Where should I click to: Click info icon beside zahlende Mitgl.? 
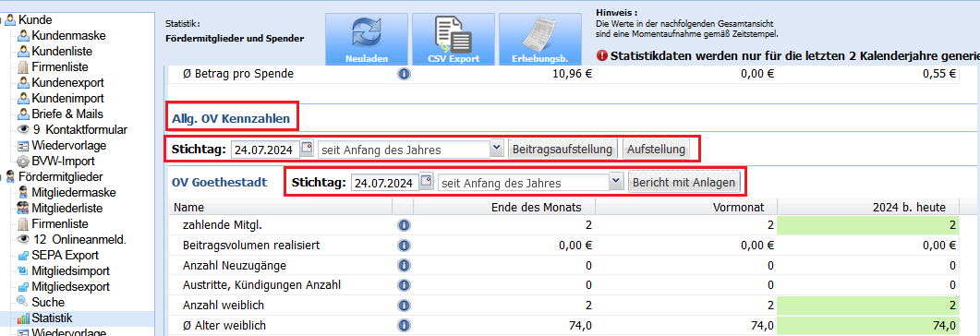coord(404,225)
